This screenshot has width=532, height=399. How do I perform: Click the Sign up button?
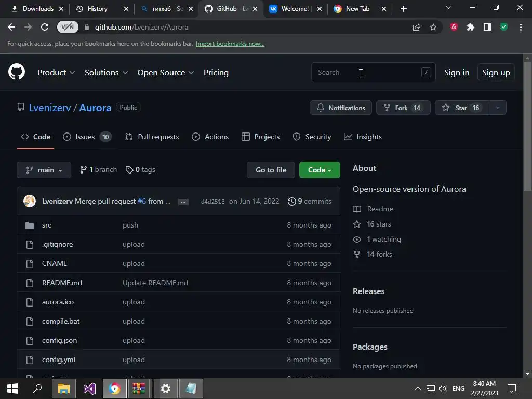click(496, 73)
